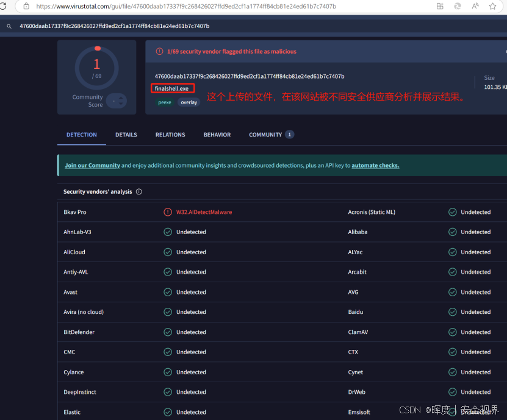Click AliCloud undetected check icon

(168, 252)
